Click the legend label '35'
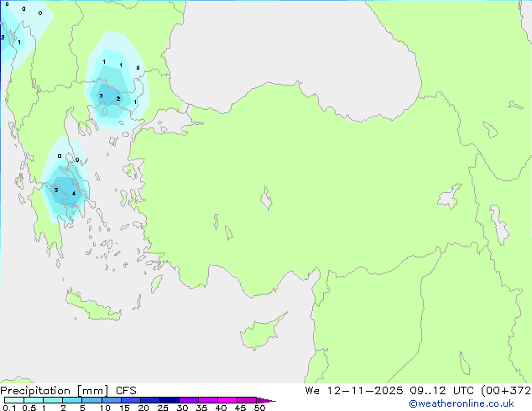The image size is (532, 411). [201, 408]
